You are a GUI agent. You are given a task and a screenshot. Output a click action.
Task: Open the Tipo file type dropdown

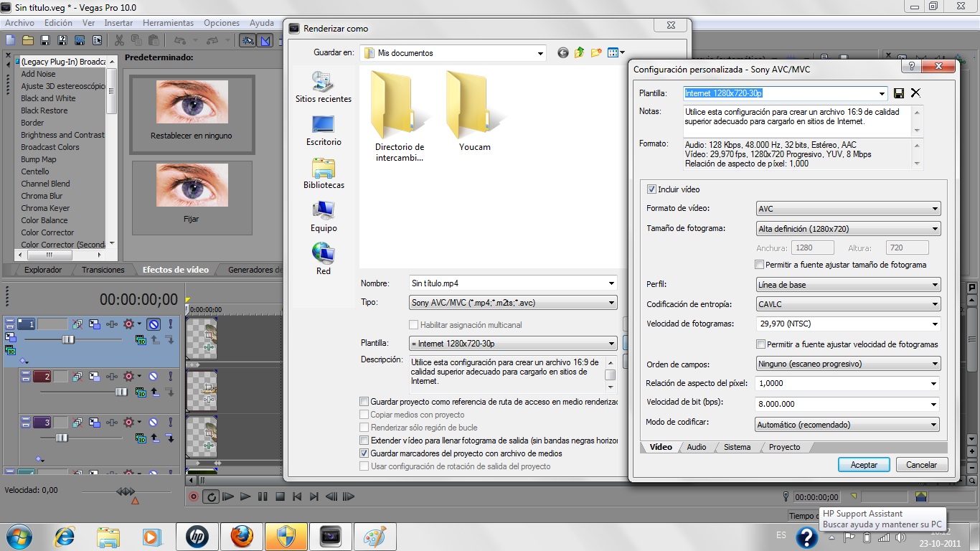coord(513,303)
